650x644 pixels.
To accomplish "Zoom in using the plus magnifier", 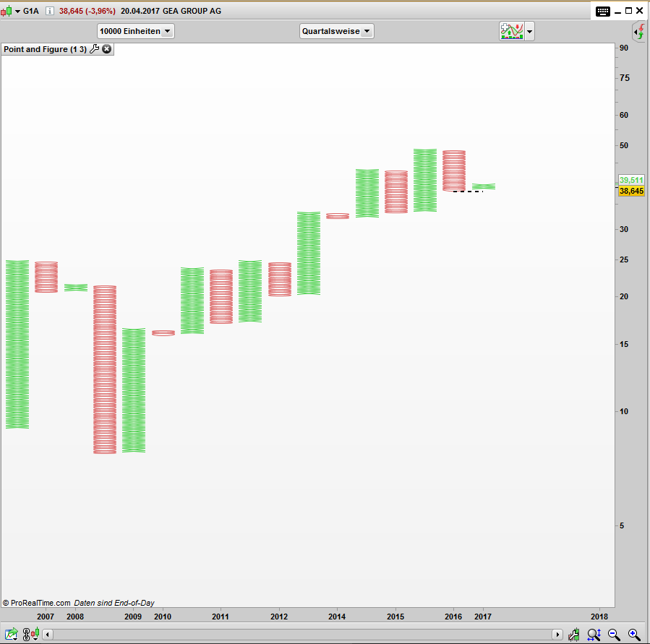I will 634,635.
